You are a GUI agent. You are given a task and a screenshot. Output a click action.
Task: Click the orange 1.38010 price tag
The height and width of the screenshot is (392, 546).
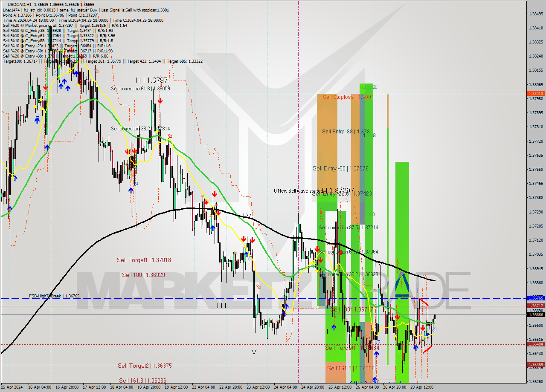[x=536, y=94]
